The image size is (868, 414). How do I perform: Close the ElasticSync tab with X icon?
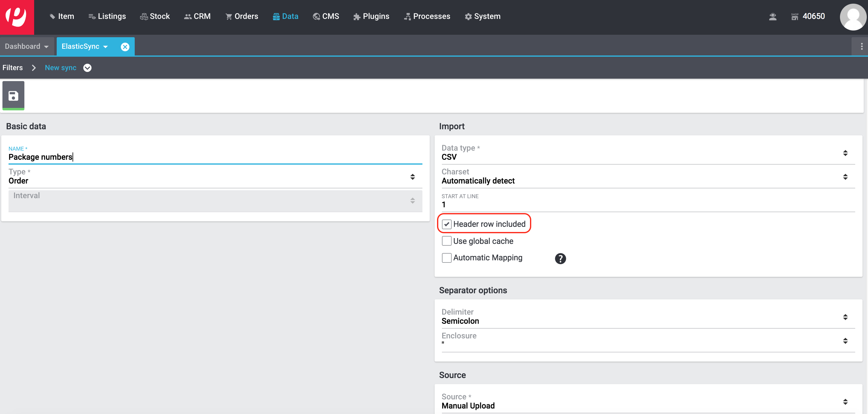click(125, 47)
